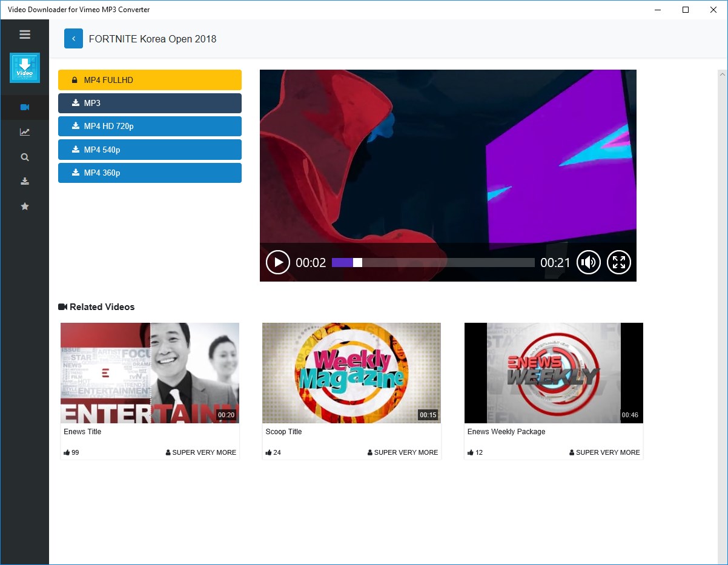Screen dimensions: 728x565
Task: Open the Weekly Magazine video thumbnail
Action: 352,373
